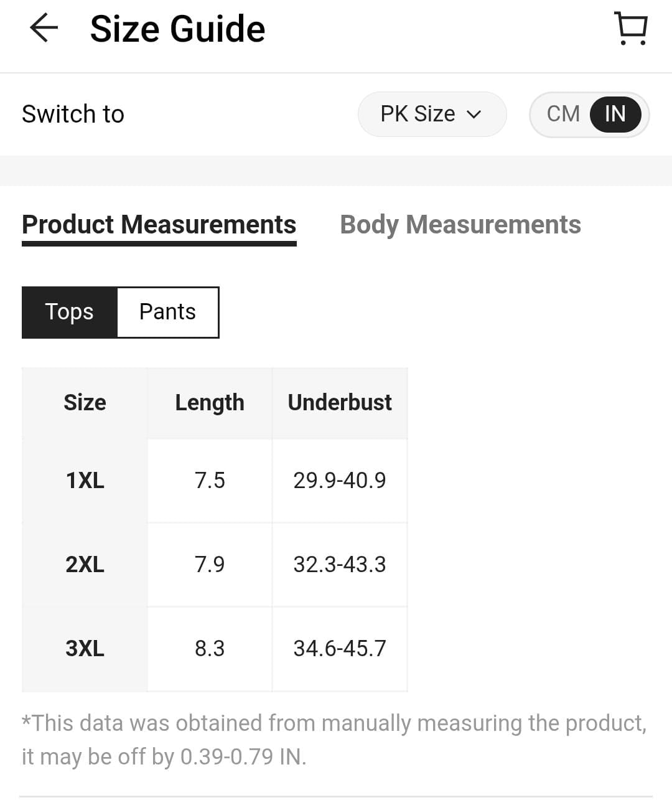
Task: Click the Length column header
Action: click(x=210, y=403)
